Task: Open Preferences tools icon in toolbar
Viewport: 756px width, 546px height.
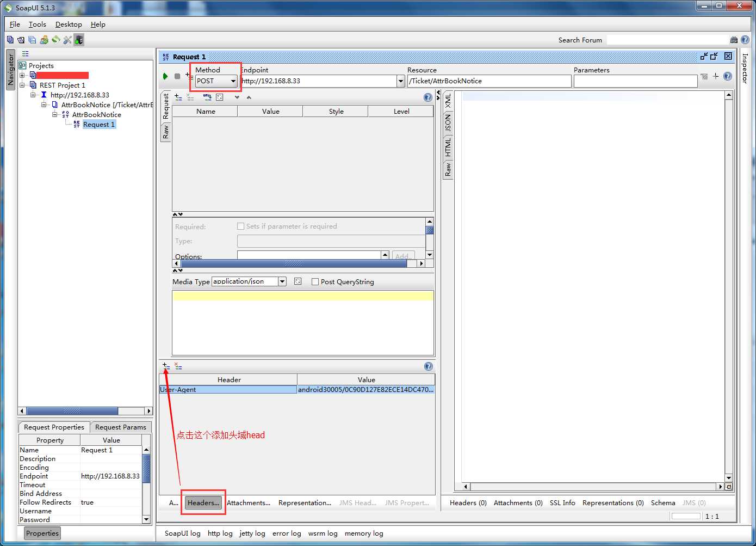Action: (67, 40)
